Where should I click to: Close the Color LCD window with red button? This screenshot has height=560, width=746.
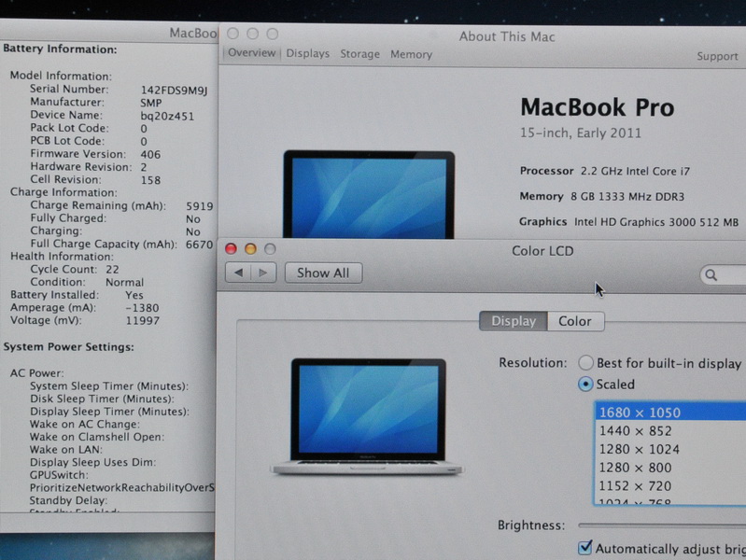click(231, 249)
